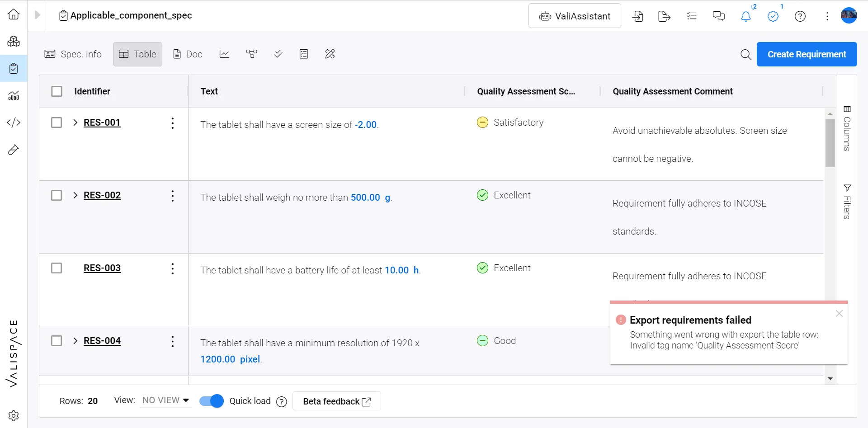Open settings gear in left sidebar

click(14, 415)
